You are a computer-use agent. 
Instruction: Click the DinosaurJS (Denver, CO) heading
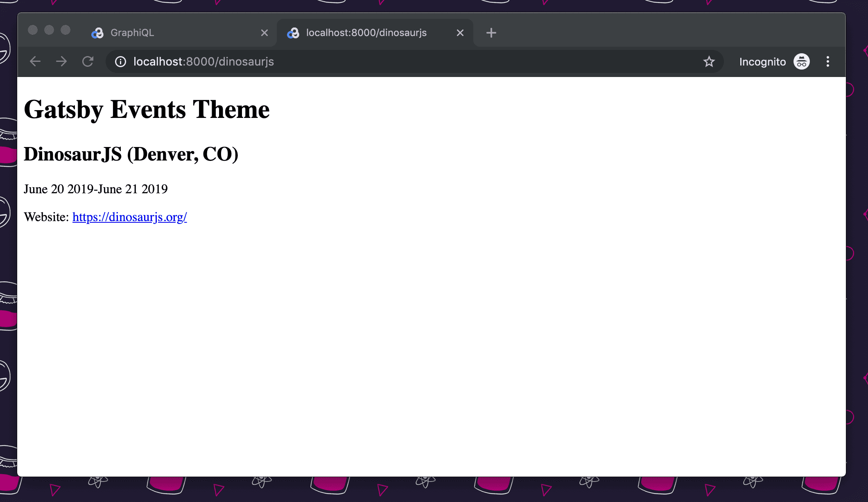coord(131,154)
